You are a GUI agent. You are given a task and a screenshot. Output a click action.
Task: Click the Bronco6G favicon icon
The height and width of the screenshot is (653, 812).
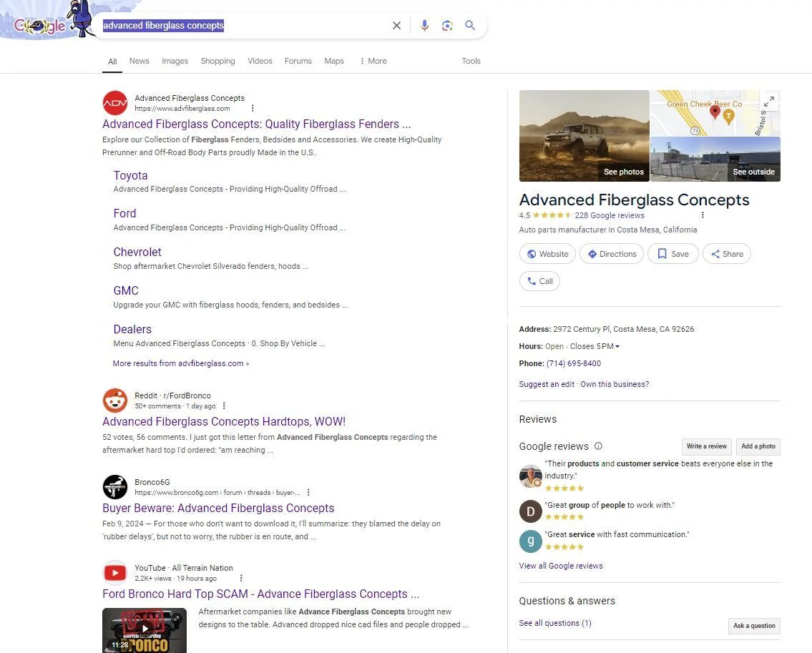(x=115, y=487)
